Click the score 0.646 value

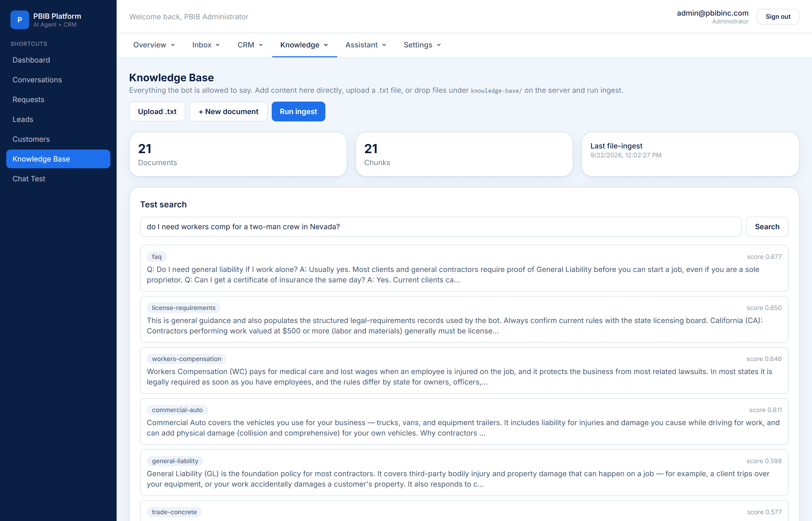764,359
